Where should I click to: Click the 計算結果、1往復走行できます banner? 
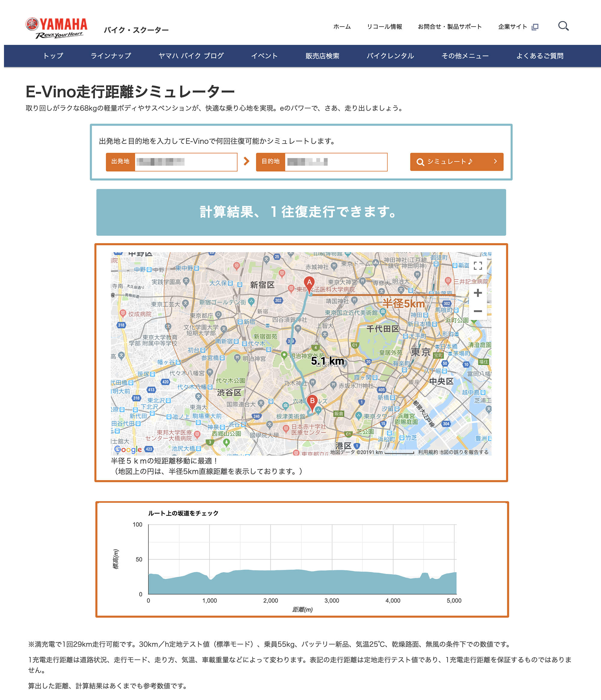point(301,212)
